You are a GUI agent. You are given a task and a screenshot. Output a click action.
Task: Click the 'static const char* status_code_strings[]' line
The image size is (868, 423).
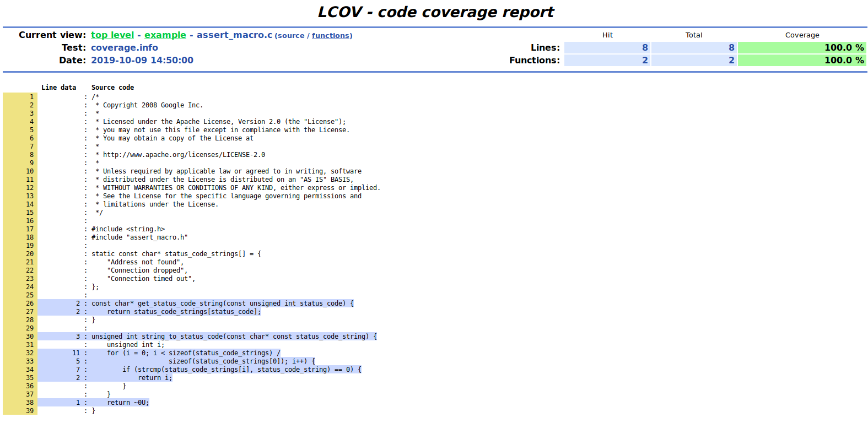coord(176,254)
